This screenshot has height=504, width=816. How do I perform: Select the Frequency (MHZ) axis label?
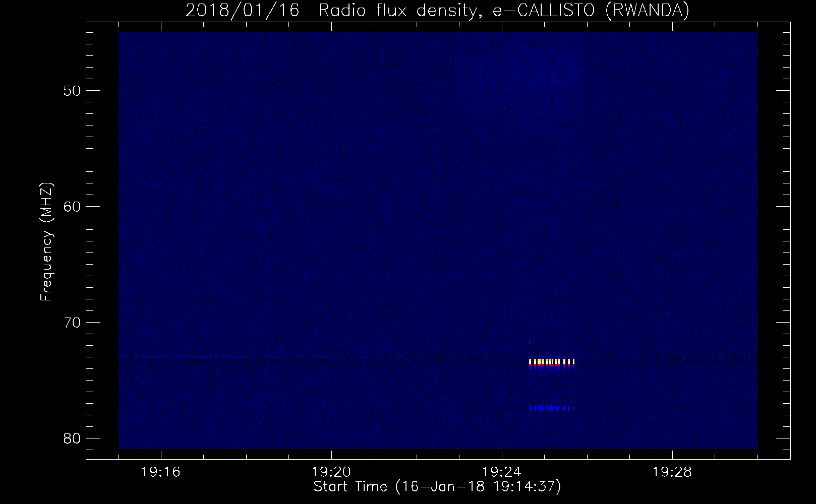click(x=46, y=242)
